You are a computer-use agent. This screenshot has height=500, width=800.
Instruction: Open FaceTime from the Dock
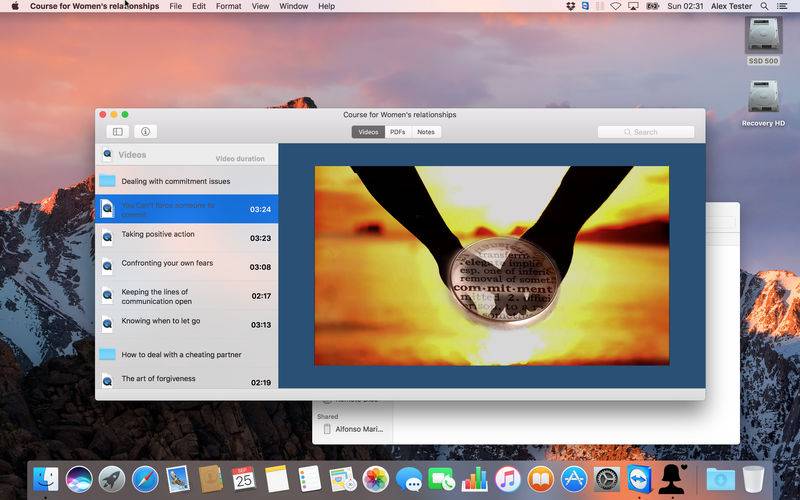click(442, 480)
